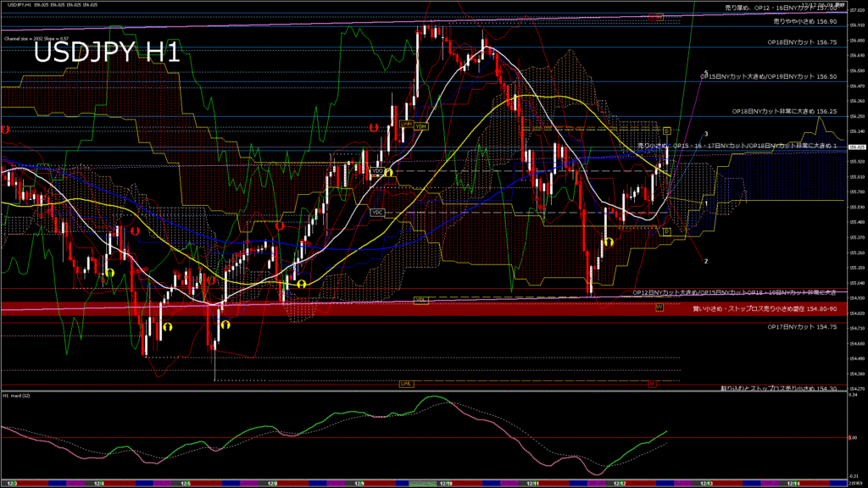
Task: Click the OP17日NYカット 154.75 label
Action: click(x=802, y=326)
